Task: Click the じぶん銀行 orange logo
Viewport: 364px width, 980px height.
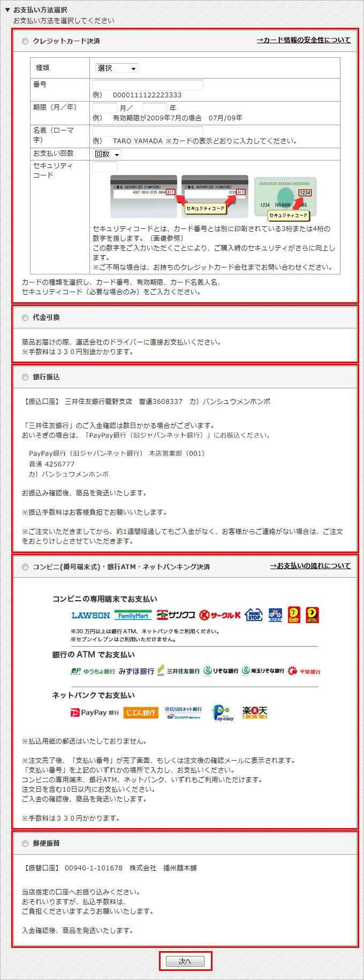Action: [x=141, y=713]
